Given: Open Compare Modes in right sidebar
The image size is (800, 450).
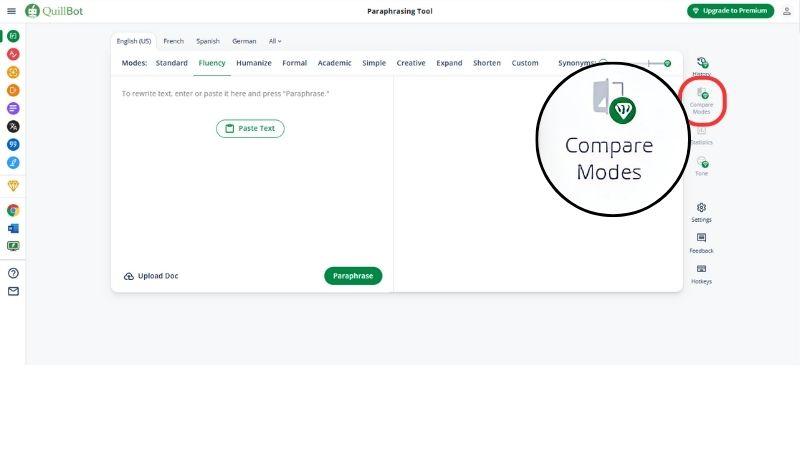Looking at the screenshot, I should coord(702,100).
